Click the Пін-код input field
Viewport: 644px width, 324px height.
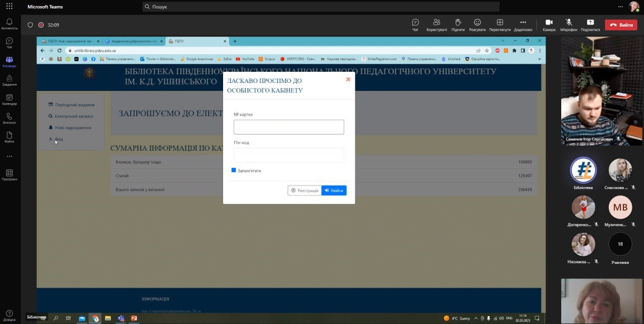tap(289, 155)
